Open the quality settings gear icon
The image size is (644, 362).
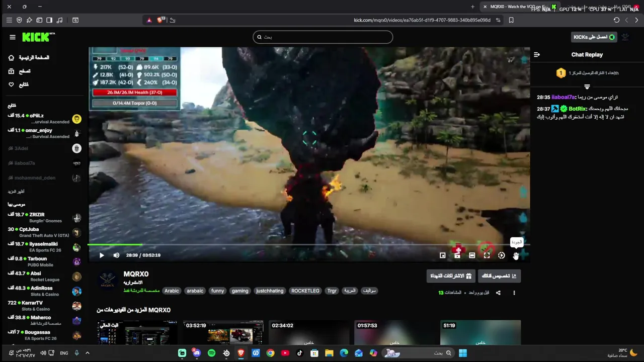(516, 255)
